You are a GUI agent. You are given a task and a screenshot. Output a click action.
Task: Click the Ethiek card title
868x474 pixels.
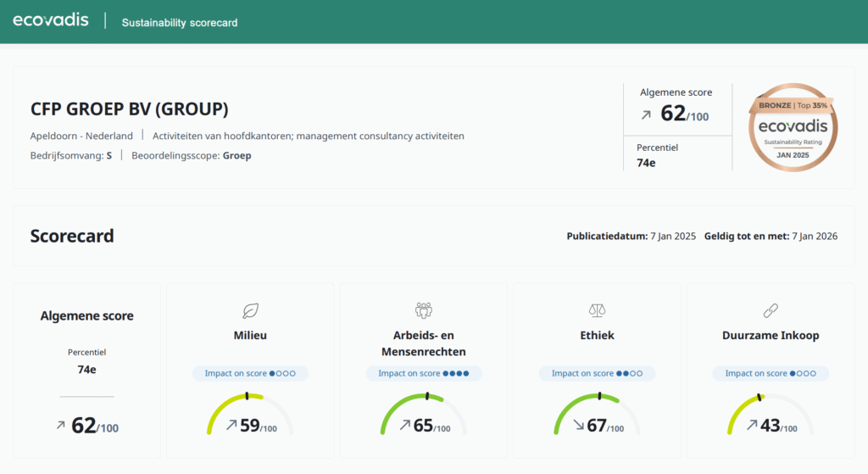597,335
